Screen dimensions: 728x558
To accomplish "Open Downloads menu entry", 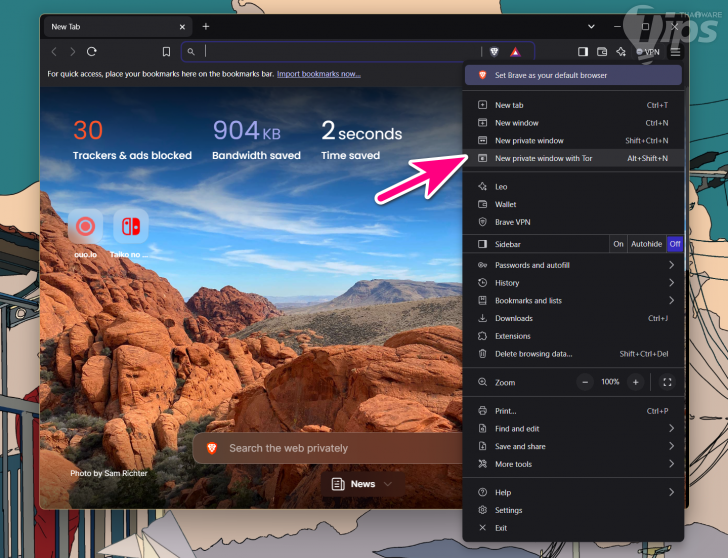I will [573, 318].
